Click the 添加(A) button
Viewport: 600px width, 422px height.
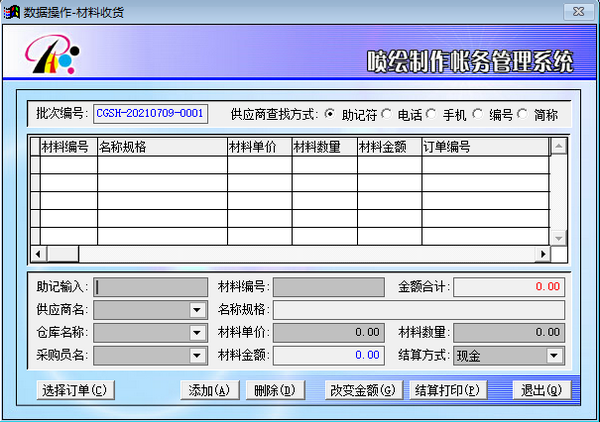point(209,390)
